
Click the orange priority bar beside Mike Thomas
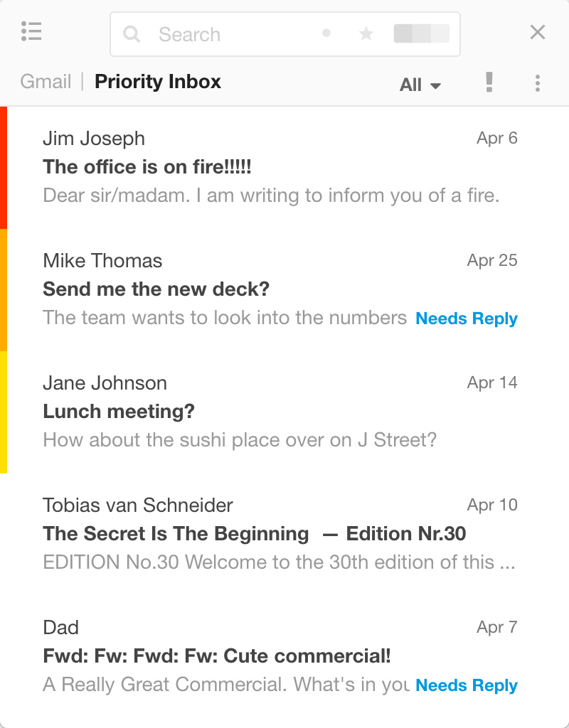pyautogui.click(x=4, y=290)
